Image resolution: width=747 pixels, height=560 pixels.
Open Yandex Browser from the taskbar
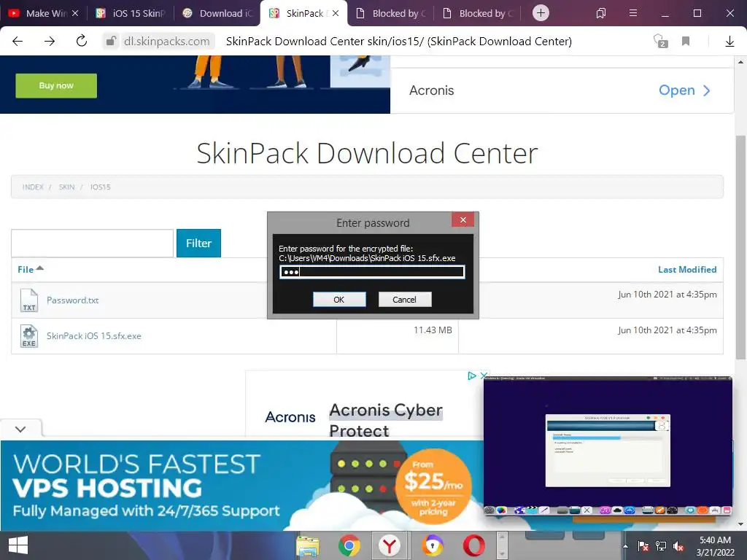(390, 545)
